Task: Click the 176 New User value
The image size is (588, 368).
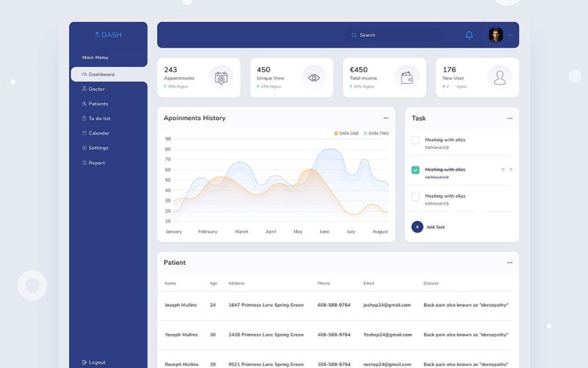Action: pyautogui.click(x=449, y=69)
